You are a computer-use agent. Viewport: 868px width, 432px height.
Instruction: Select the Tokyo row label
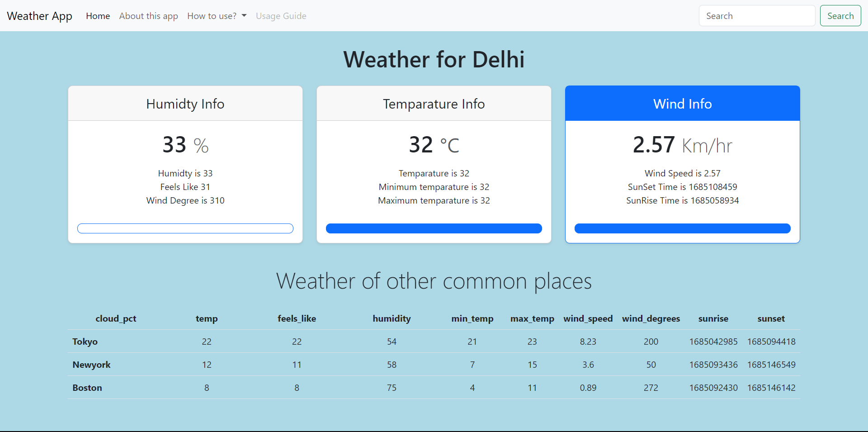pos(85,342)
